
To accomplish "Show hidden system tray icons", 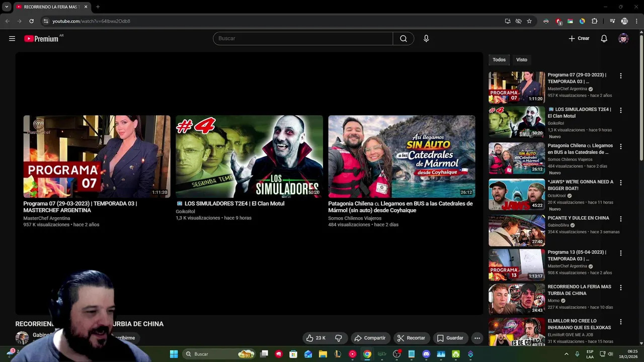I will pos(566,354).
